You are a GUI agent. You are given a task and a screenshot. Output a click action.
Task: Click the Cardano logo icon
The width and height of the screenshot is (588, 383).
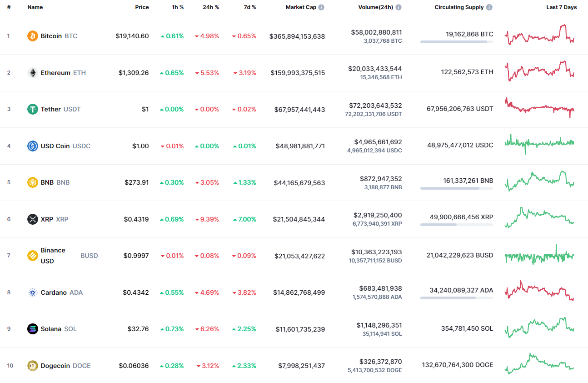click(x=31, y=292)
